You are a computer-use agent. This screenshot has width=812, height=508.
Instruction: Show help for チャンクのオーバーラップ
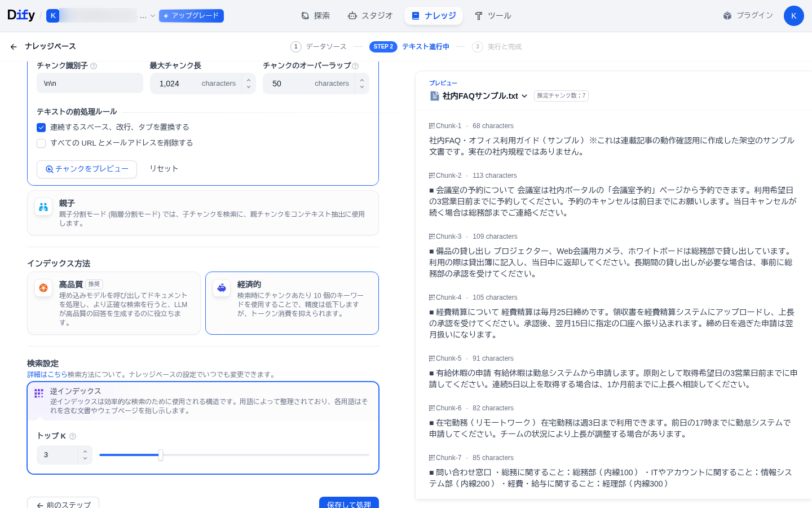355,66
